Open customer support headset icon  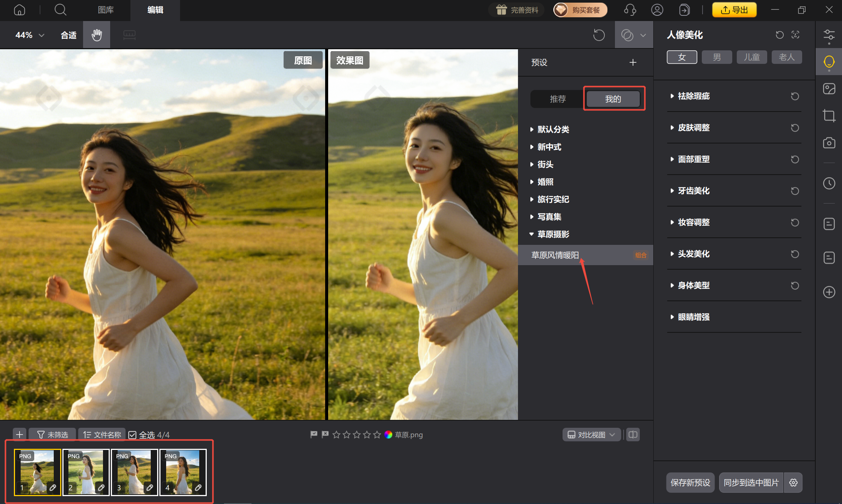coord(630,10)
